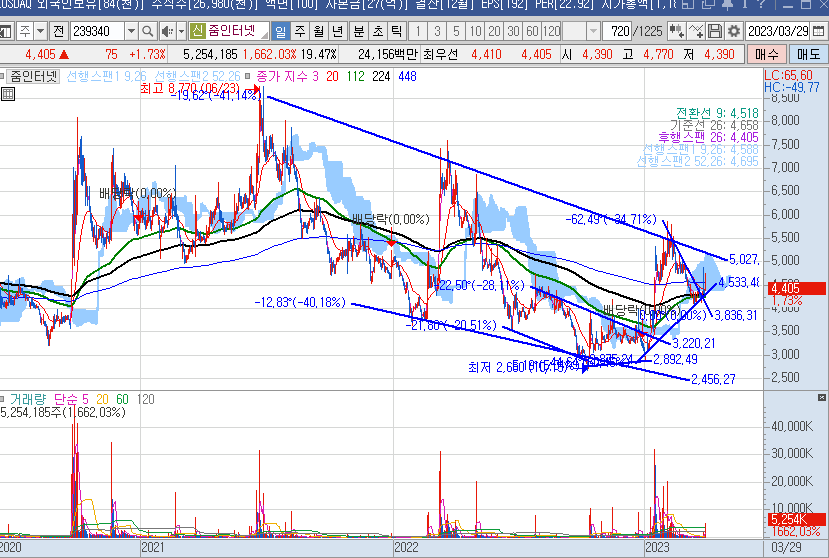The image size is (829, 558).
Task: Click the 기준선 26: 4,658 legend text
Action: click(714, 125)
